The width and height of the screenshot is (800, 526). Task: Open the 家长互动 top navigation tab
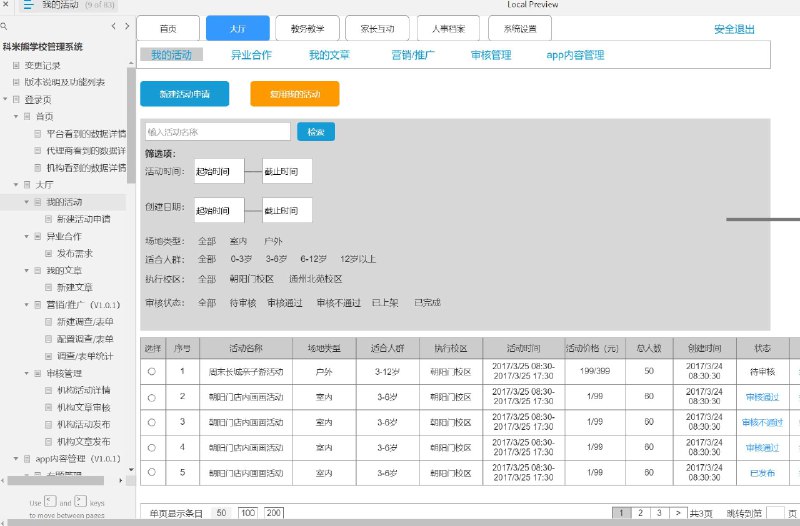click(x=377, y=29)
